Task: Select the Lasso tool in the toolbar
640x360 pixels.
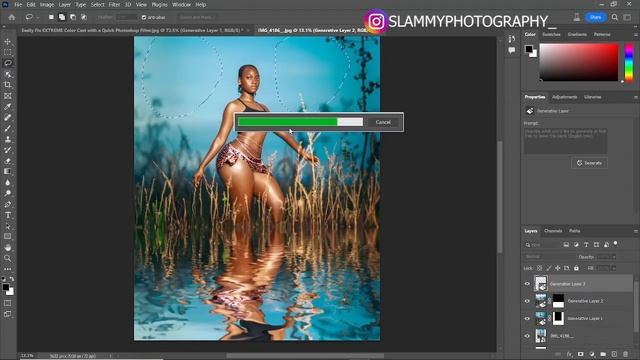Action: point(8,63)
